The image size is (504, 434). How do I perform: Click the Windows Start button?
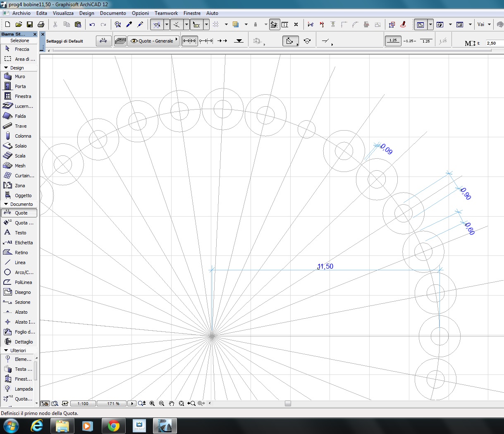11,426
